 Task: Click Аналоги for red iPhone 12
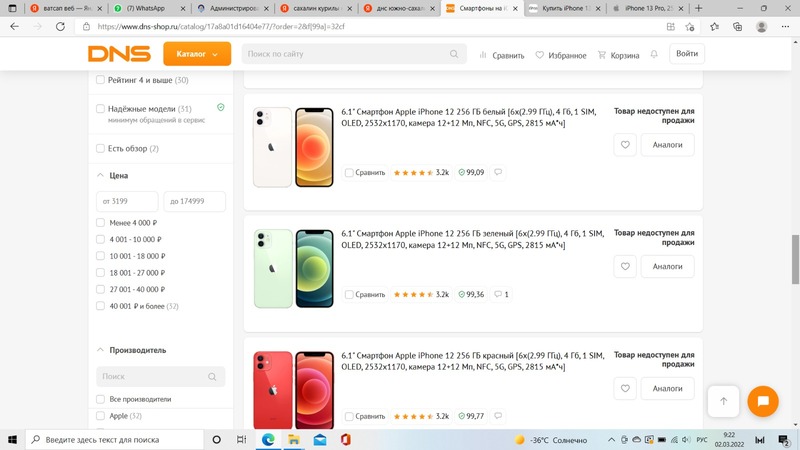tap(667, 389)
